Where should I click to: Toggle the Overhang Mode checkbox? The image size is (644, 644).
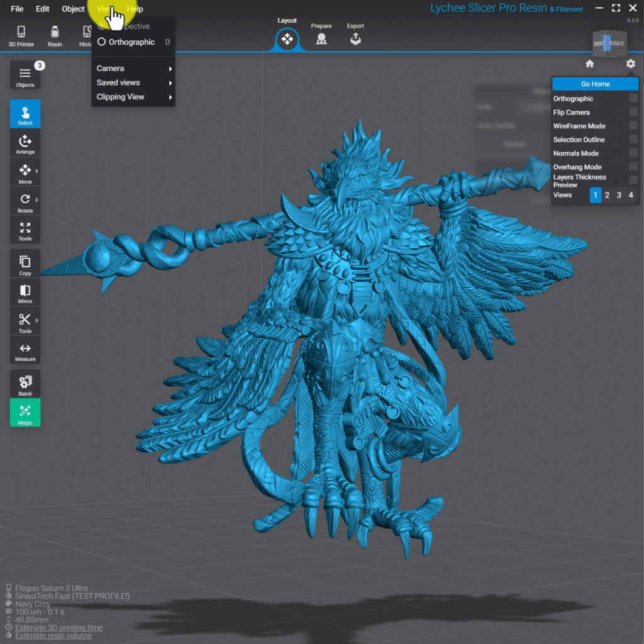[x=633, y=167]
